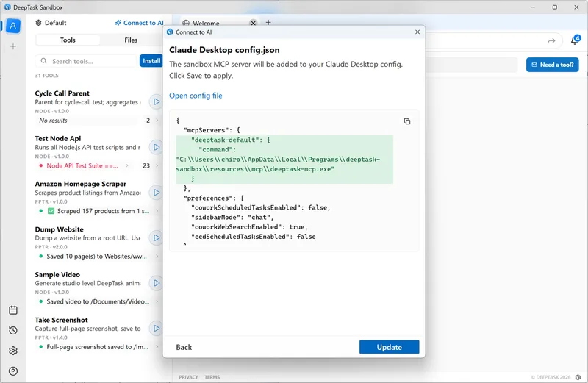Viewport: 588px width, 383px height.
Task: Open the scheduler calendar icon in sidebar
Action: [x=13, y=310]
